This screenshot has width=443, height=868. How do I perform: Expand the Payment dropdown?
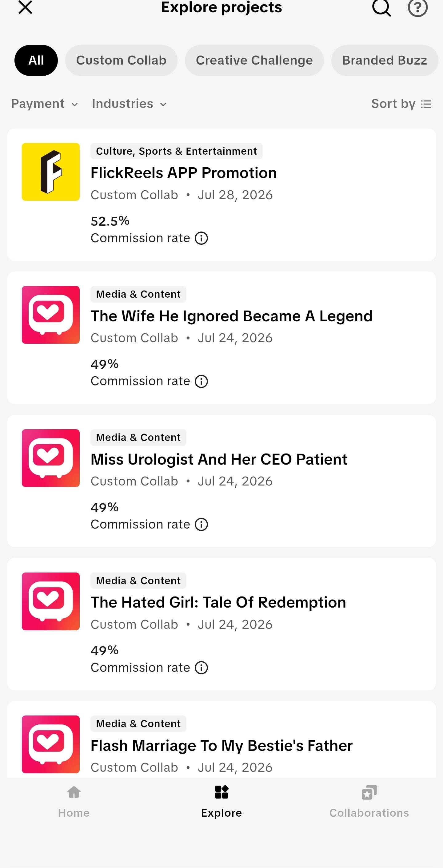(45, 104)
